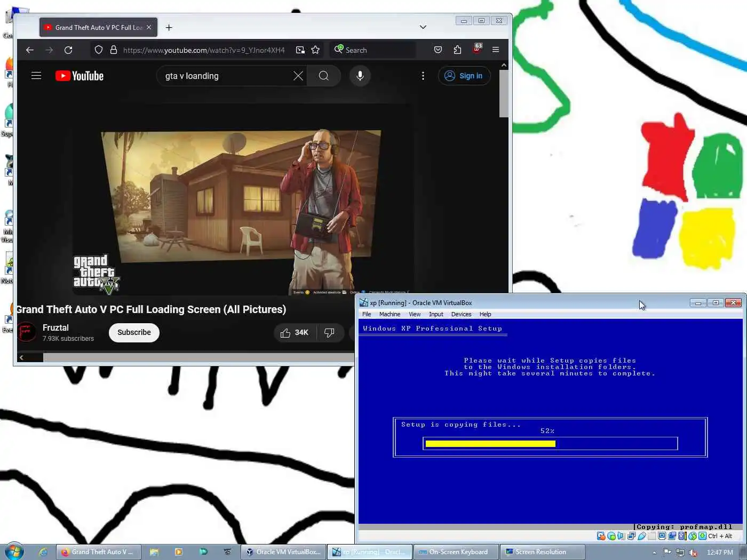
Task: Click VirtualBox network adapters status icon
Action: click(x=631, y=536)
